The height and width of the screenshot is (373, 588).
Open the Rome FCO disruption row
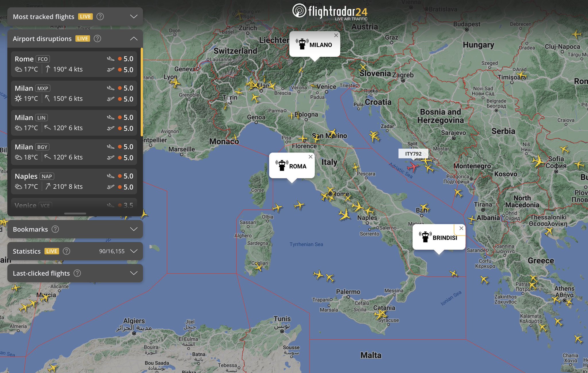(74, 64)
